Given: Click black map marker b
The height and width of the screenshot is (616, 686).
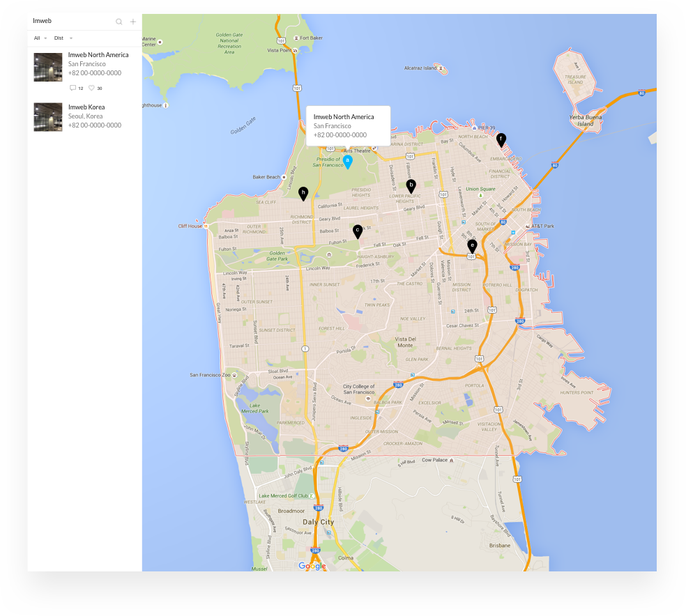Looking at the screenshot, I should tap(411, 186).
